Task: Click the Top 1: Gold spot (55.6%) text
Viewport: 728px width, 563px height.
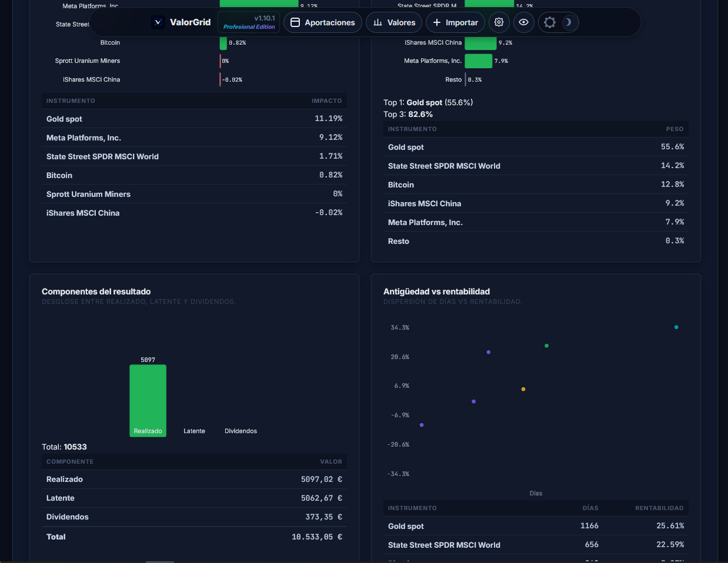Action: [x=428, y=102]
